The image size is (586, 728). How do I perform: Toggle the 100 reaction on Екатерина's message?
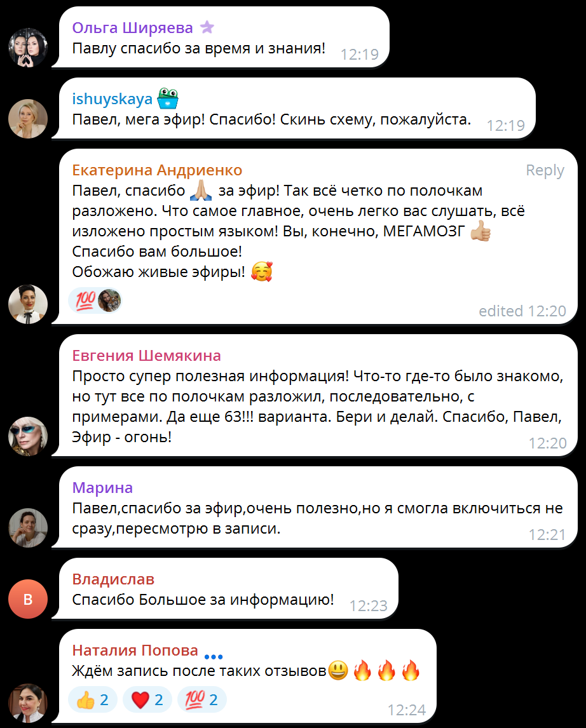point(95,300)
